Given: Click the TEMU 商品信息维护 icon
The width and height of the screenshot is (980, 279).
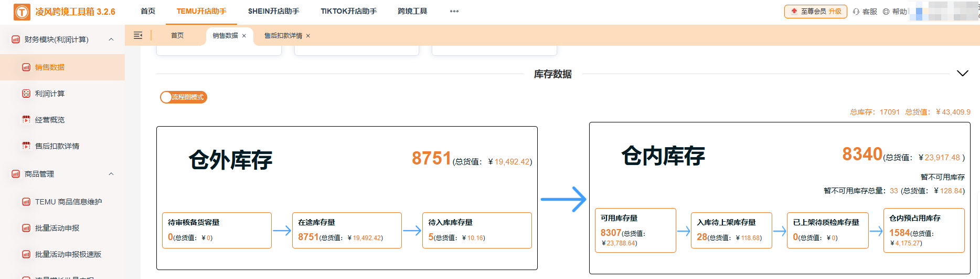Looking at the screenshot, I should click(26, 202).
